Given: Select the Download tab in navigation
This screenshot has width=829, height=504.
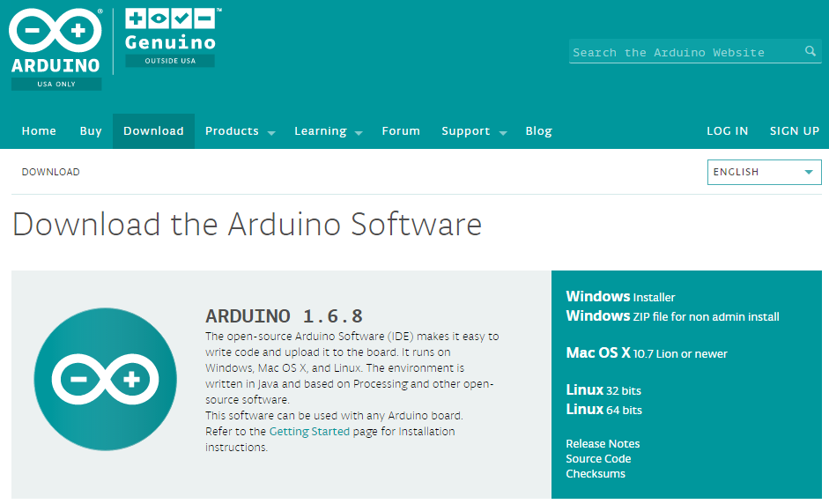Looking at the screenshot, I should pyautogui.click(x=153, y=130).
